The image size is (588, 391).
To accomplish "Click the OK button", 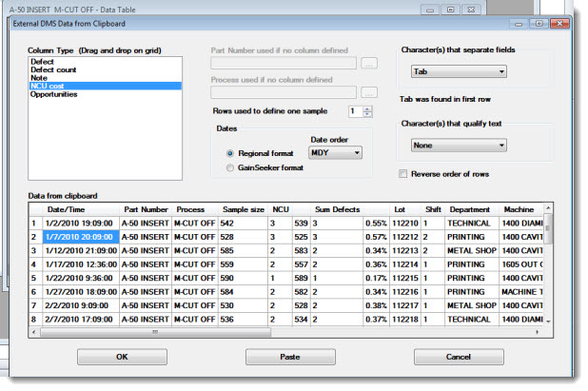I will pos(122,357).
